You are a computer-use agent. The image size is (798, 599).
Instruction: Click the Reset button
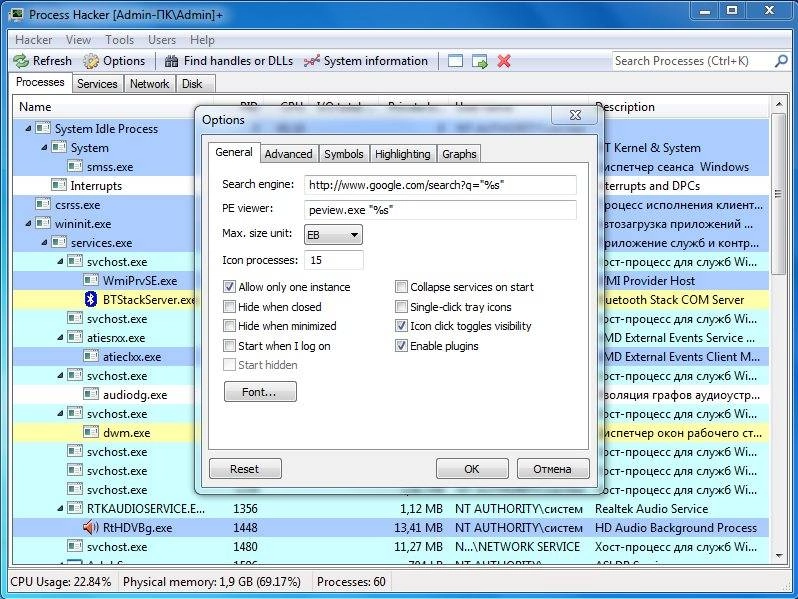click(245, 469)
